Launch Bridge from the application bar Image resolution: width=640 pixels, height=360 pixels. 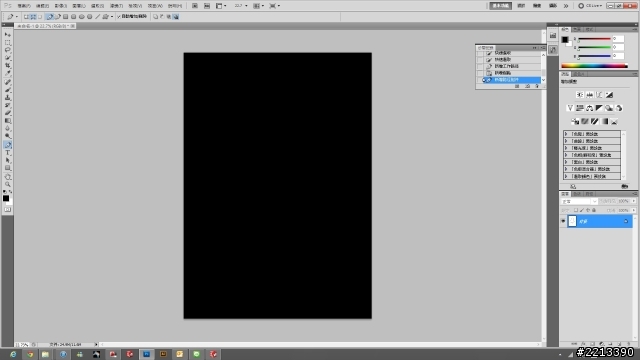(195, 6)
